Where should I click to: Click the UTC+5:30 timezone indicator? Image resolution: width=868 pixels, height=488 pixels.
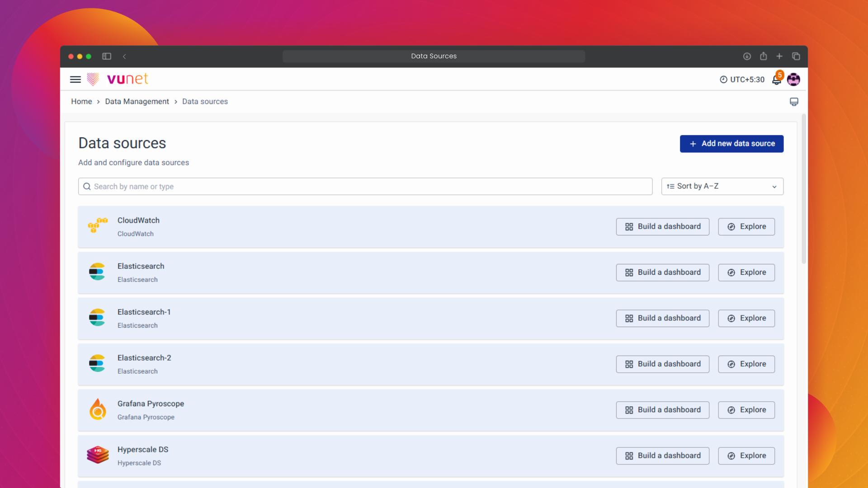(742, 80)
